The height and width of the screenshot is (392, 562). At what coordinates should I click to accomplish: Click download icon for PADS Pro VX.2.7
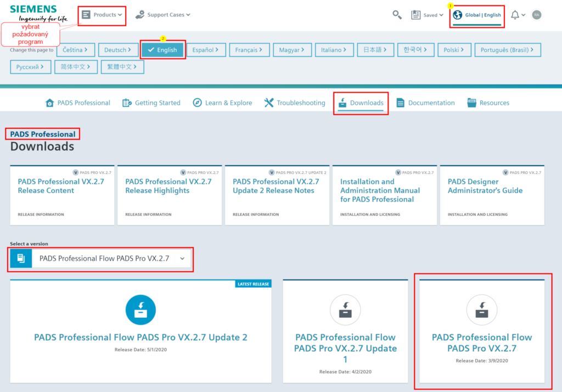tap(482, 310)
